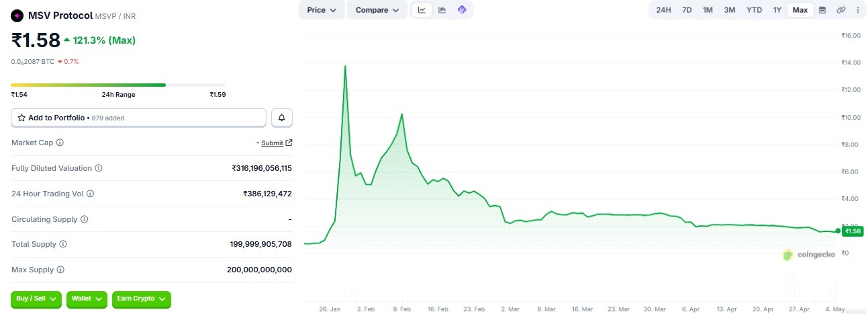868x314 pixels.
Task: Click the 9. Feb date axis label
Action: click(x=402, y=309)
